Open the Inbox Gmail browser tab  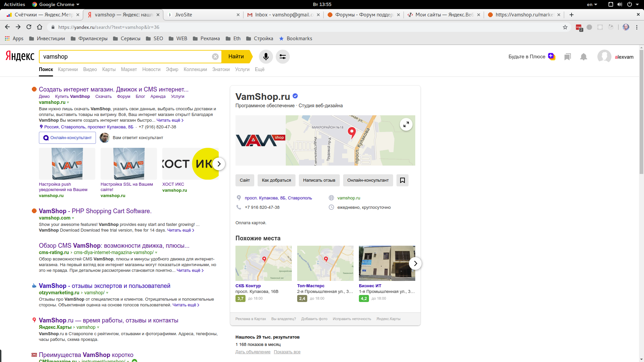click(x=283, y=15)
